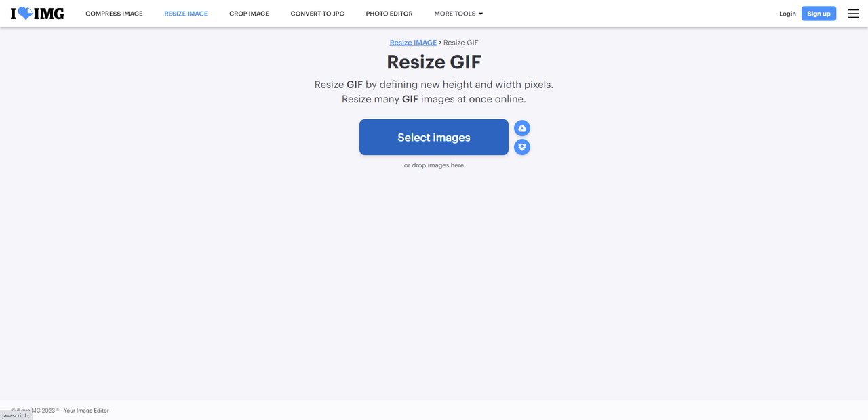
Task: Click the Resize GIF breadcrumb text
Action: 461,43
